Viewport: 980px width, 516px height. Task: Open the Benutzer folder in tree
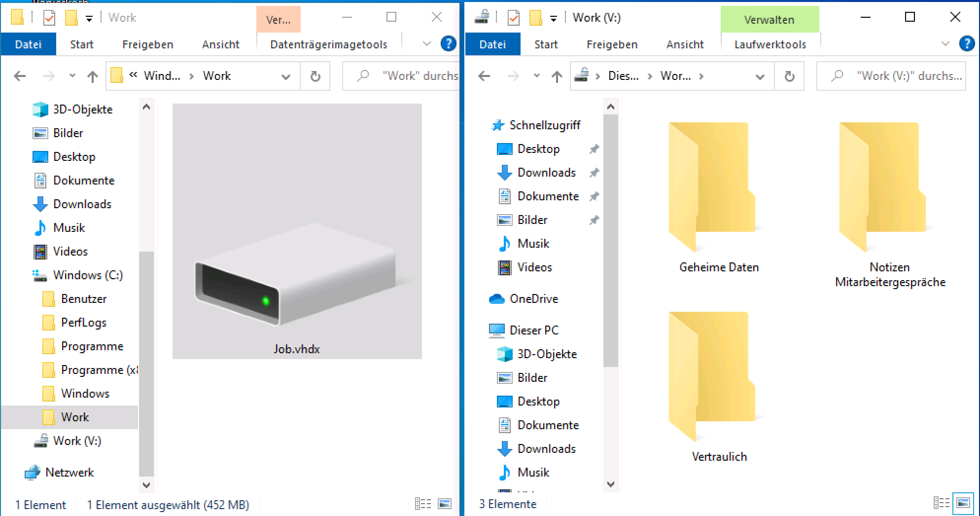84,299
